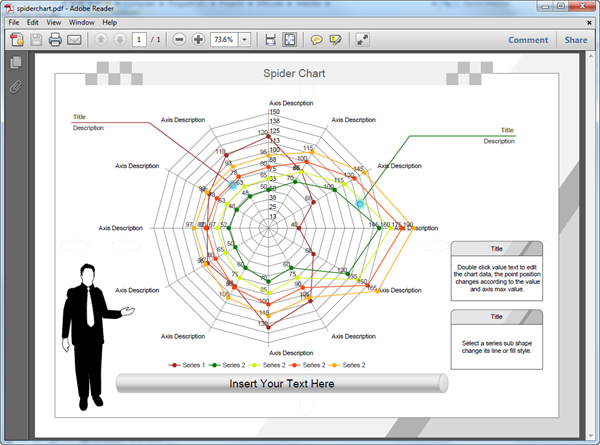Click the bottom Axis Description label
Viewport: 600px width, 445px height.
[x=291, y=353]
